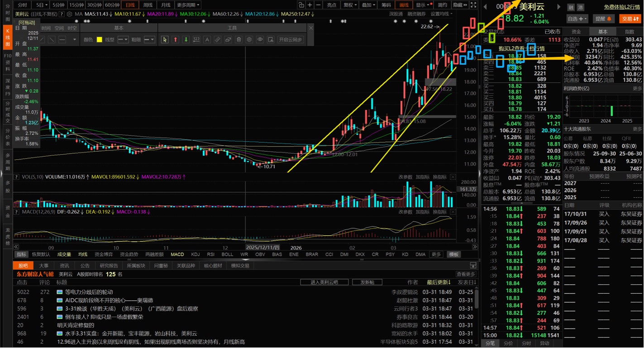This screenshot has width=644, height=348.
Task: Close the drawing tools panel
Action: point(311,28)
